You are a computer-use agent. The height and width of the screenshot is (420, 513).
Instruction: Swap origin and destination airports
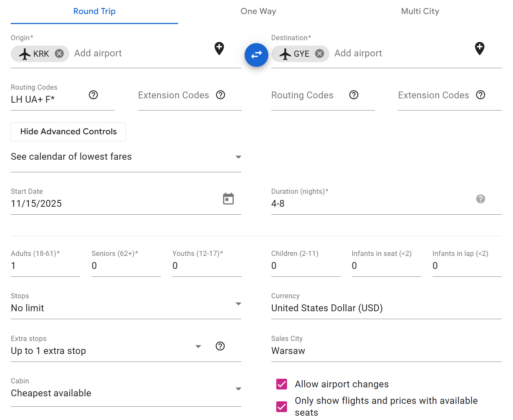[256, 55]
